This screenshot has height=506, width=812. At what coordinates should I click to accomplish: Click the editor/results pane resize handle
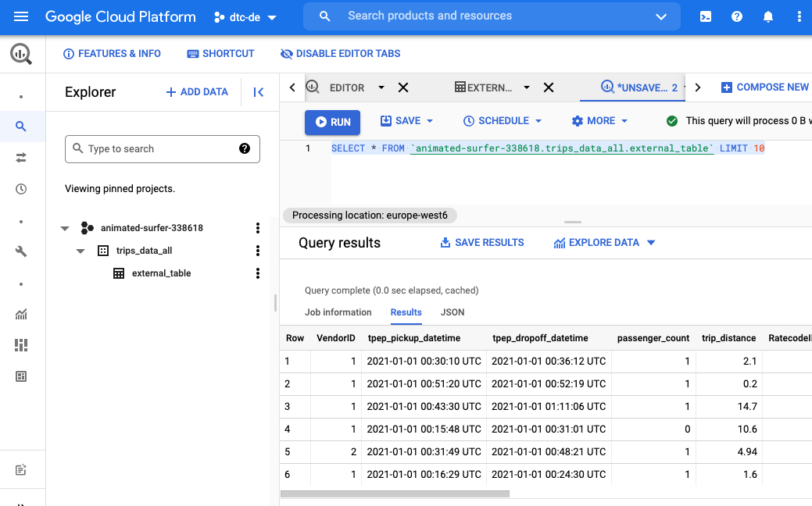(x=572, y=222)
